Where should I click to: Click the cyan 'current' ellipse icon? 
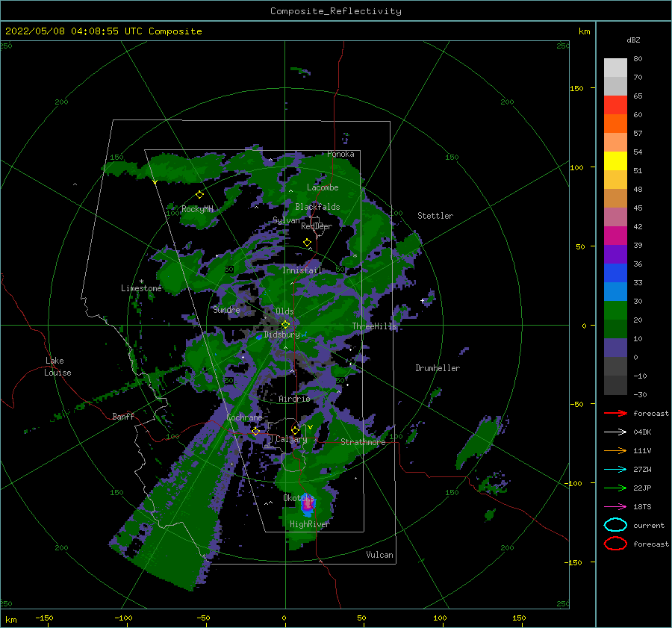(x=615, y=525)
